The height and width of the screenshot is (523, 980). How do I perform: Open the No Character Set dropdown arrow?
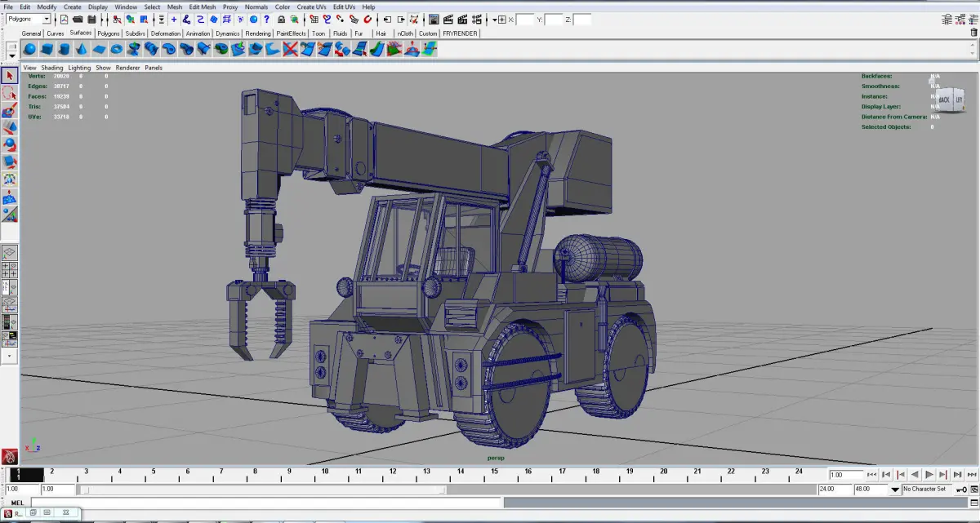point(896,490)
